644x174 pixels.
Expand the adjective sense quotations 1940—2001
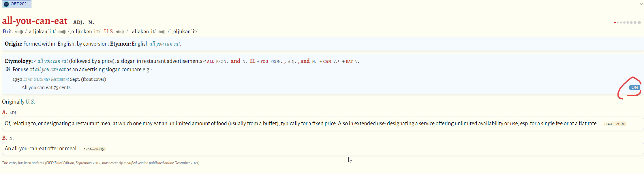click(x=614, y=124)
